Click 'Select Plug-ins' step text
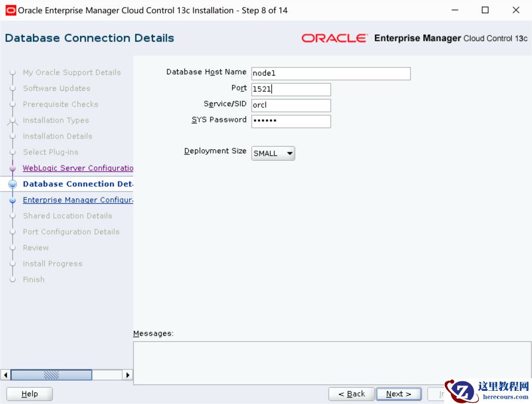The image size is (532, 404). point(51,152)
